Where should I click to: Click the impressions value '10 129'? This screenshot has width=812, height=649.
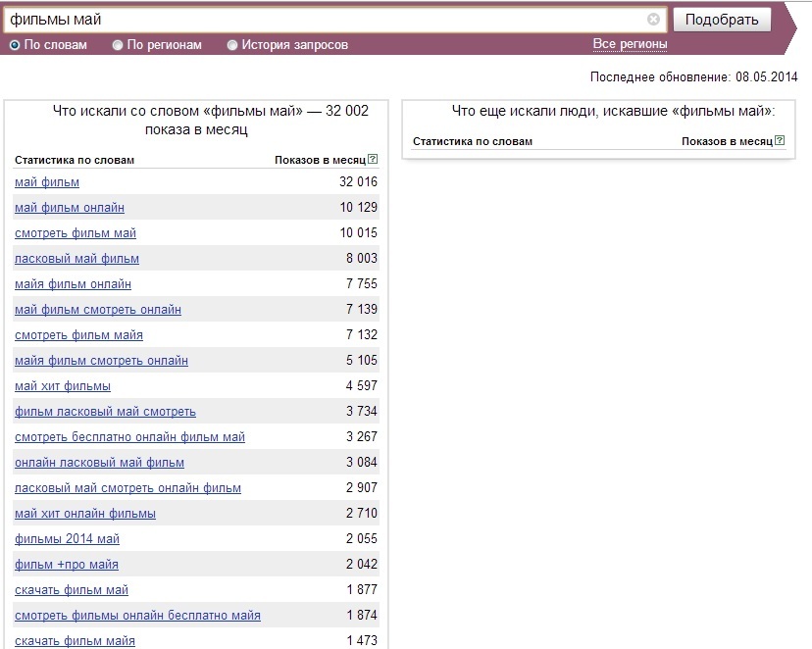pyautogui.click(x=358, y=207)
